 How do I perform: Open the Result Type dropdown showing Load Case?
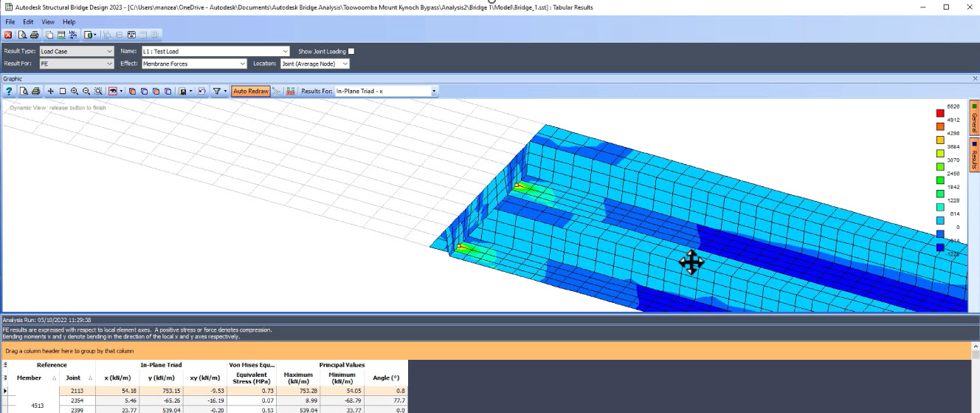(x=76, y=52)
